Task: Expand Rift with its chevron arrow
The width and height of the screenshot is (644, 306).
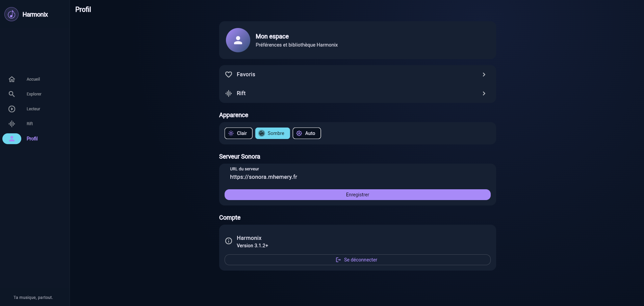Action: [x=484, y=93]
